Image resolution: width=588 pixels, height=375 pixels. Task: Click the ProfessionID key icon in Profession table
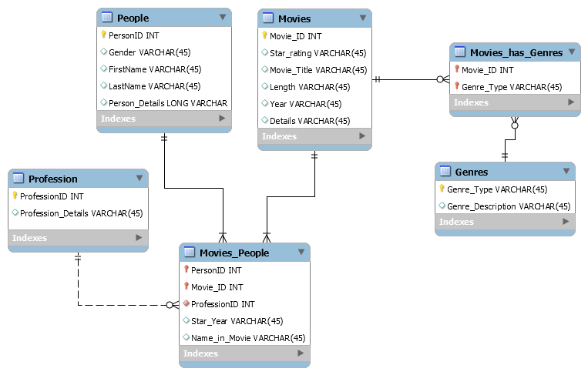coord(15,196)
